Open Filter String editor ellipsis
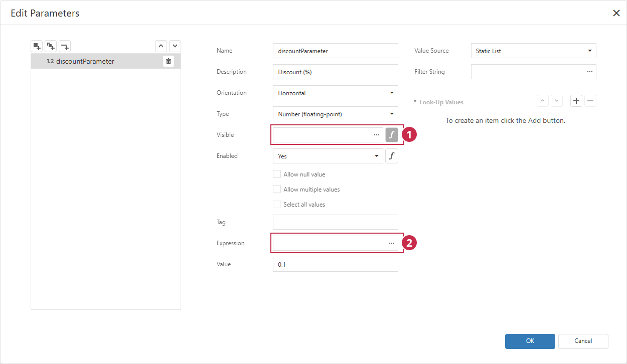627x364 pixels. click(x=589, y=72)
